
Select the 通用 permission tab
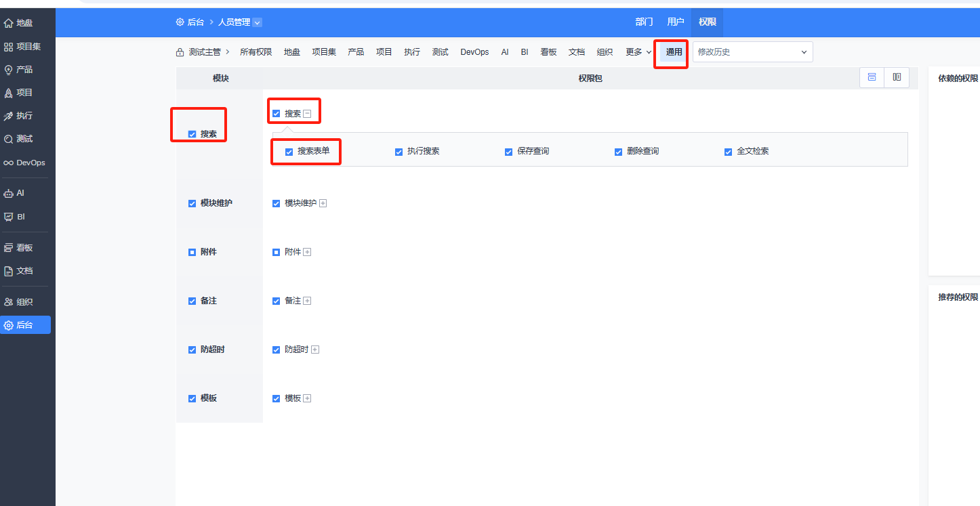(x=674, y=52)
